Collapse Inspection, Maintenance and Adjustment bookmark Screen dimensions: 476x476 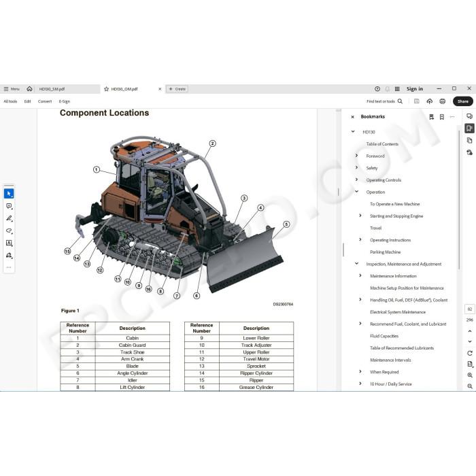(357, 264)
